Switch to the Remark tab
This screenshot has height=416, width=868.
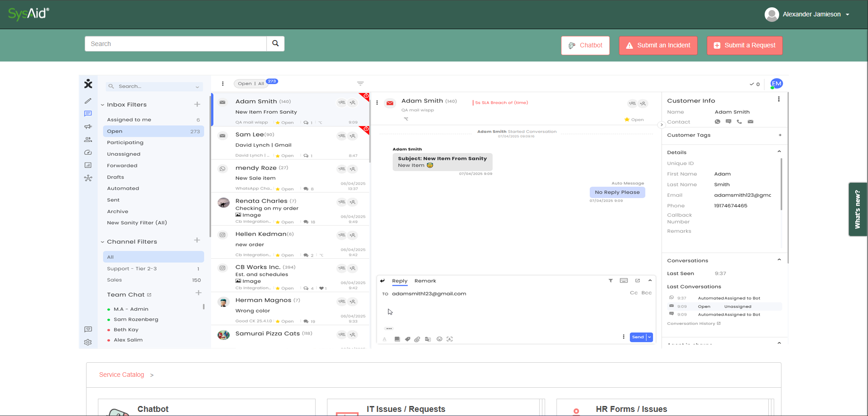point(425,281)
